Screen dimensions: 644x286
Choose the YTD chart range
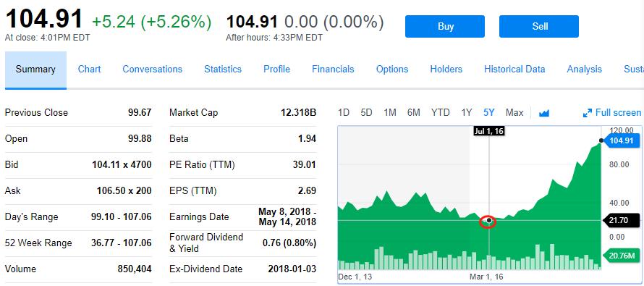click(x=440, y=113)
